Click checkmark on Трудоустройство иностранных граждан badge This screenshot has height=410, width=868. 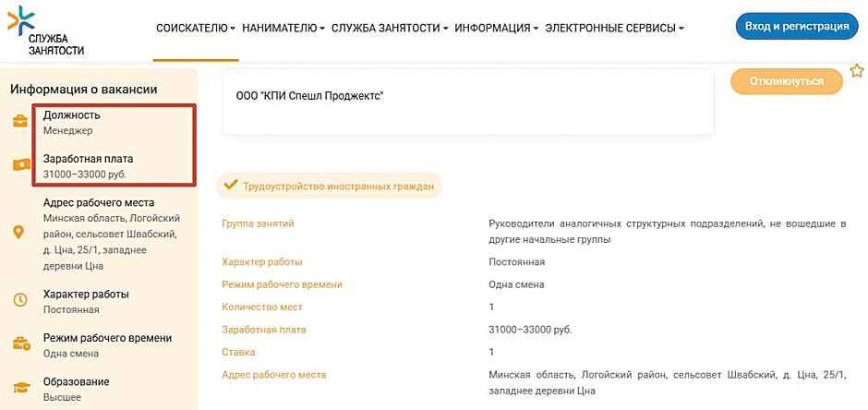(229, 186)
